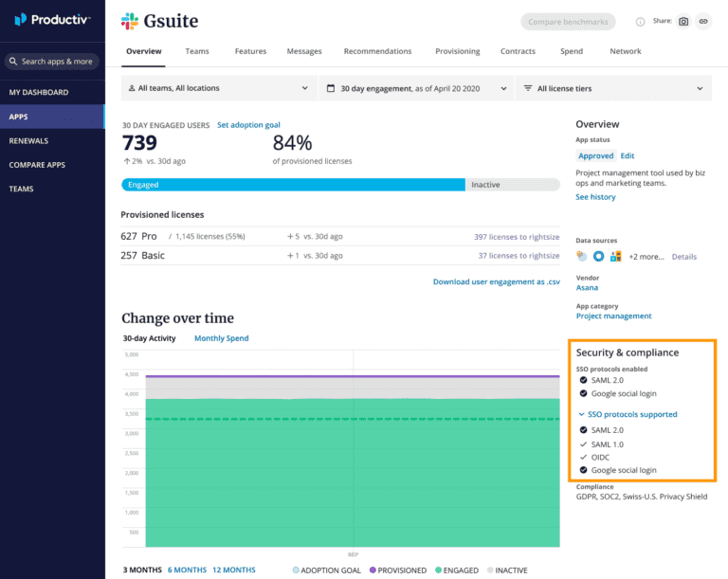Open data sources Details link
This screenshot has width=728, height=579.
coord(684,257)
